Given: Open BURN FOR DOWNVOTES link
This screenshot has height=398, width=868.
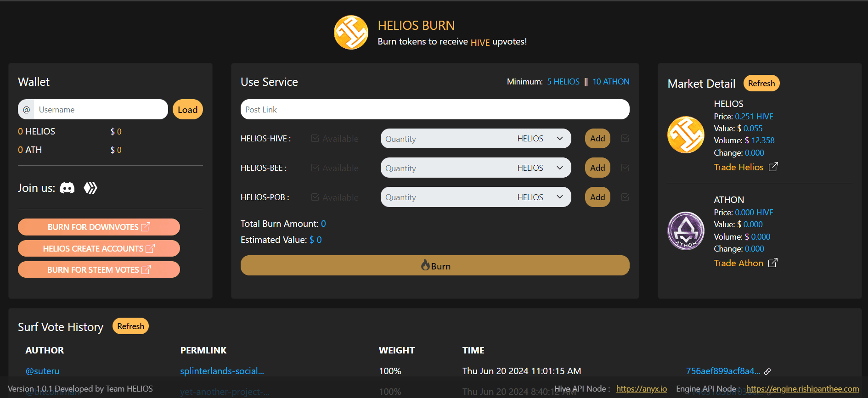Looking at the screenshot, I should coord(99,227).
